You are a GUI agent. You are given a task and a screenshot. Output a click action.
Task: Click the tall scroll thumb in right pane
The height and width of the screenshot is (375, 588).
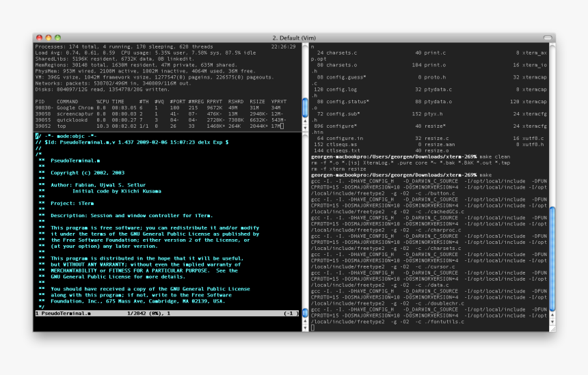(x=552, y=259)
